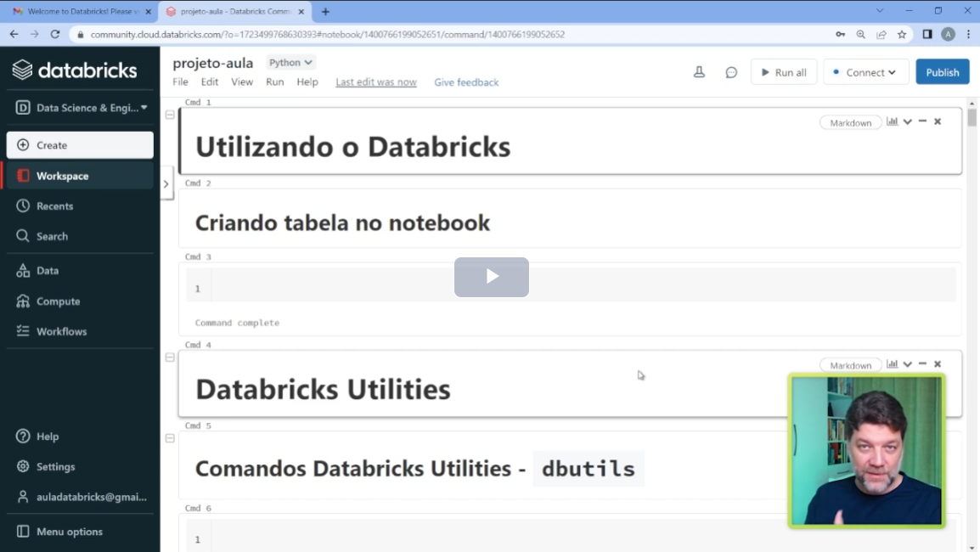The height and width of the screenshot is (552, 980).
Task: Open the auladatabricks account menu
Action: [x=80, y=497]
